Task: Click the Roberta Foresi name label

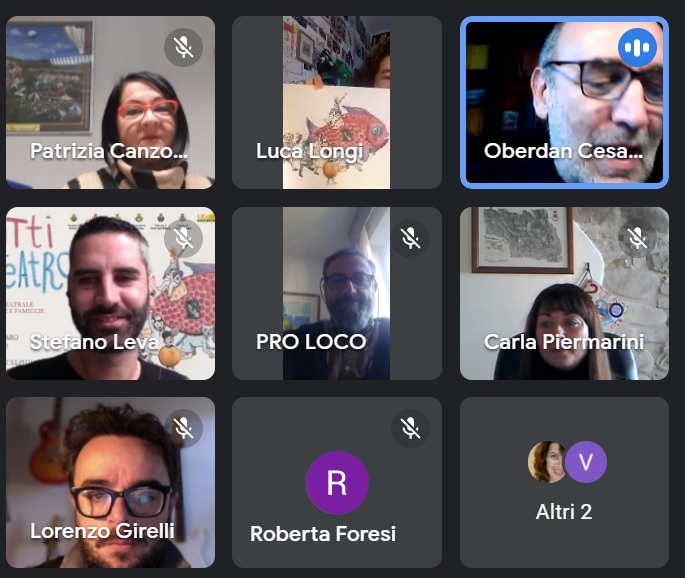Action: coord(323,534)
